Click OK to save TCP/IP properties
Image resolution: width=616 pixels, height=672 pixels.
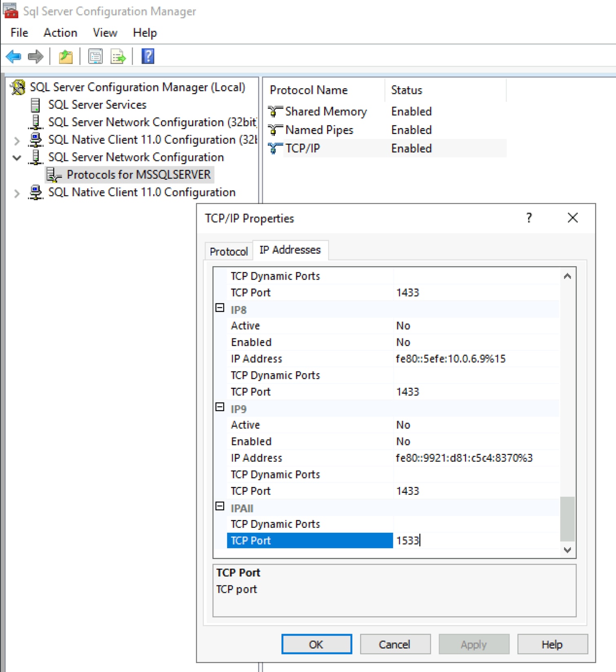pos(317,644)
